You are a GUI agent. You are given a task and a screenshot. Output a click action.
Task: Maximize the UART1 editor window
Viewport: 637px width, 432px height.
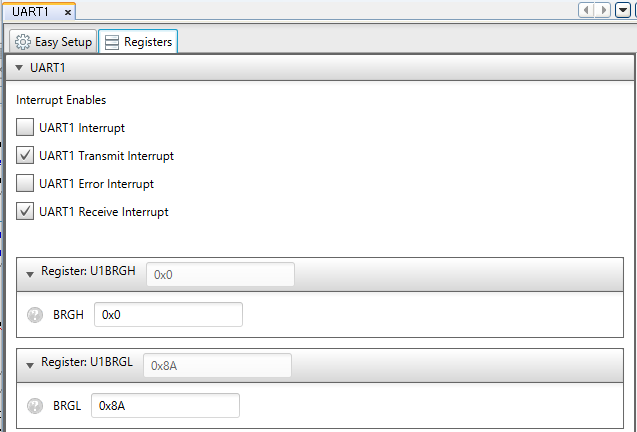(634, 11)
